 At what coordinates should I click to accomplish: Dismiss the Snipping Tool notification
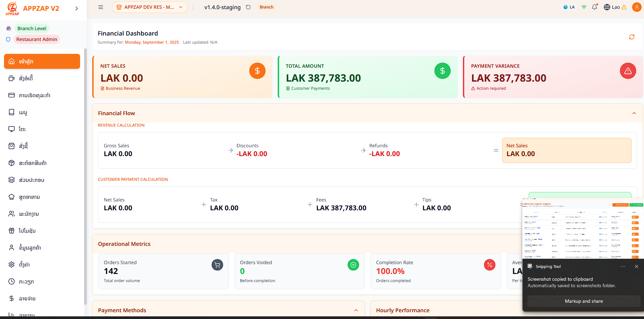[636, 267]
